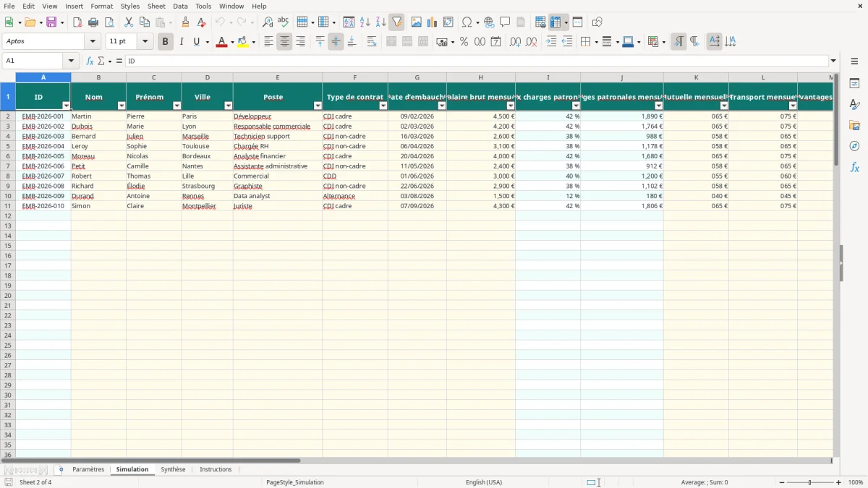This screenshot has width=868, height=488.
Task: Click the English (USA) language status
Action: (x=484, y=482)
